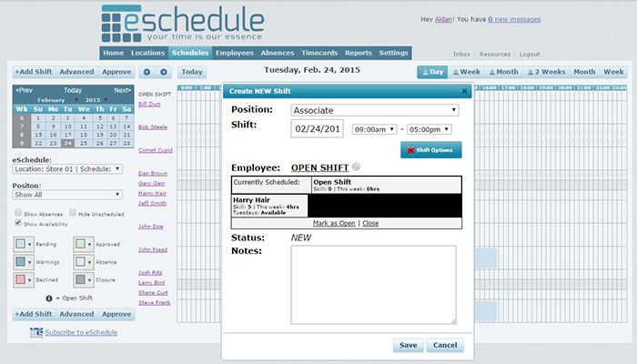Click Mark as Open link
Screen dimensions: 637x364
coord(334,223)
